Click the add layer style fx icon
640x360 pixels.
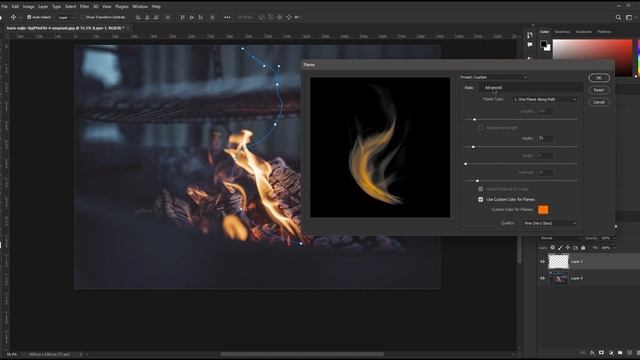click(x=592, y=352)
